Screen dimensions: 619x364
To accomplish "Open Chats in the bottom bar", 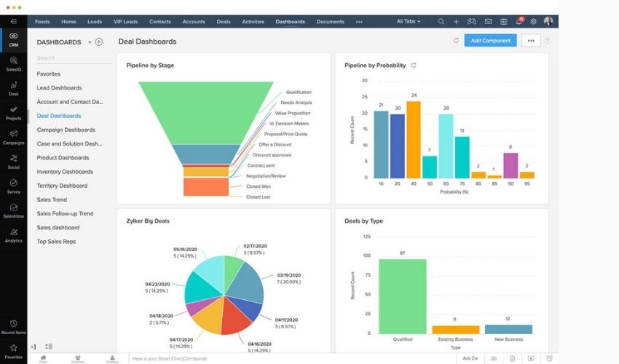I will [x=44, y=358].
